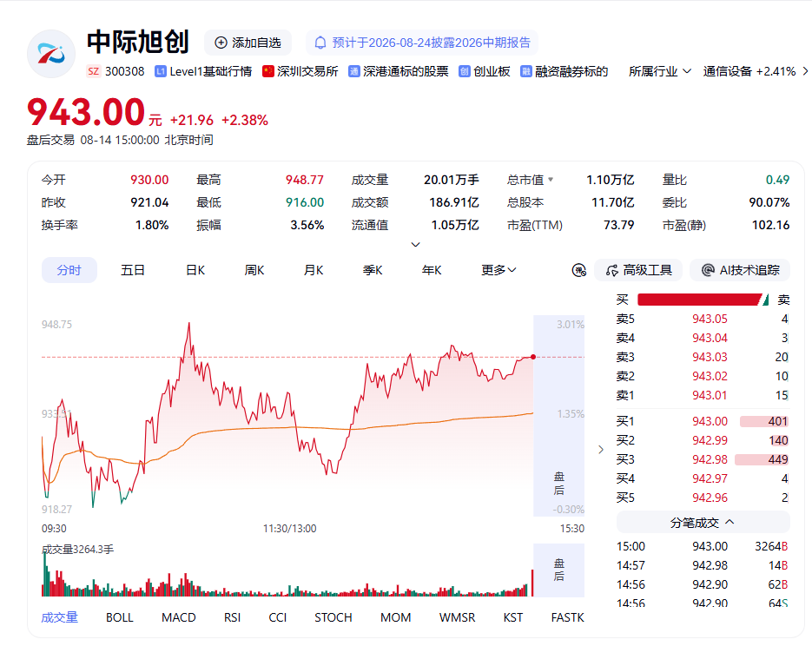812x646 pixels.
Task: Click the chart settings icon beside 高级工具
Action: tap(579, 270)
